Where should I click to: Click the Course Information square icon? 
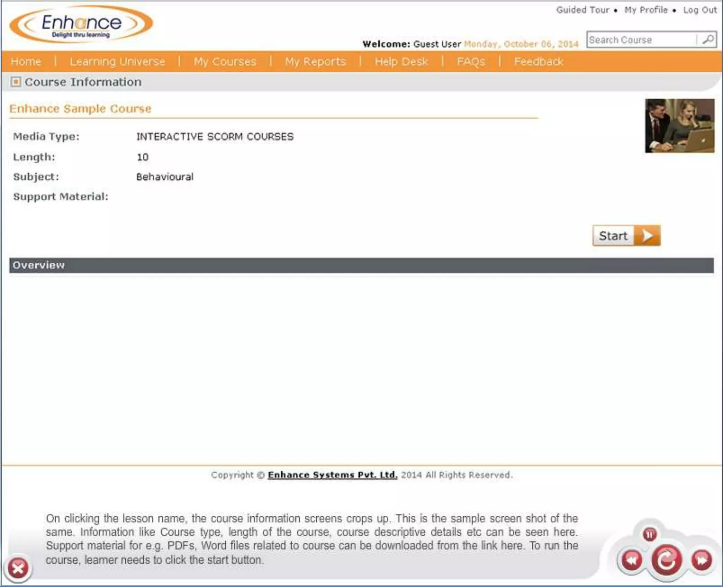point(16,82)
